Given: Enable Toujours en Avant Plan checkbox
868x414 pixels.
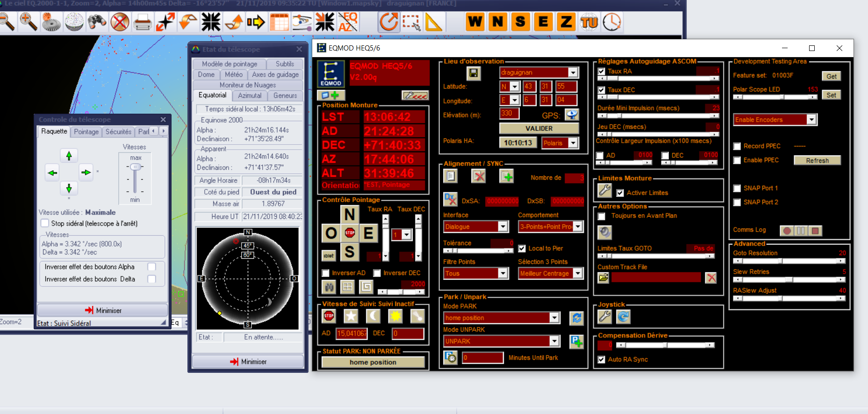Looking at the screenshot, I should pyautogui.click(x=602, y=216).
